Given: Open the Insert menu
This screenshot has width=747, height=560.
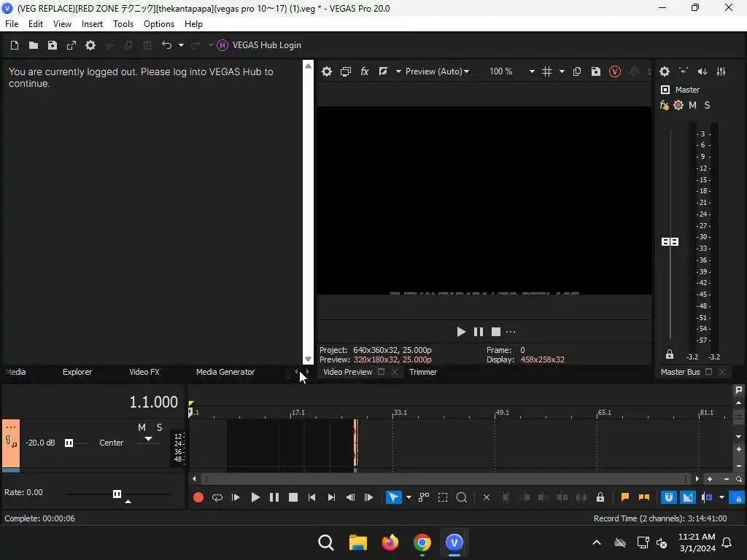Looking at the screenshot, I should coord(92,24).
